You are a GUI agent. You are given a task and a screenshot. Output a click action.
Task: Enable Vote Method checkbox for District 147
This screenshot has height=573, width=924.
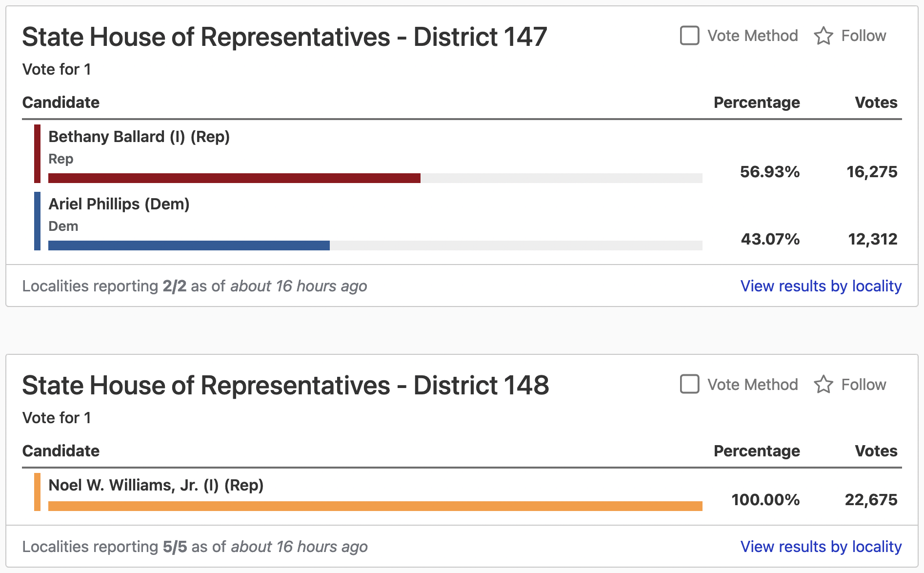coord(689,36)
